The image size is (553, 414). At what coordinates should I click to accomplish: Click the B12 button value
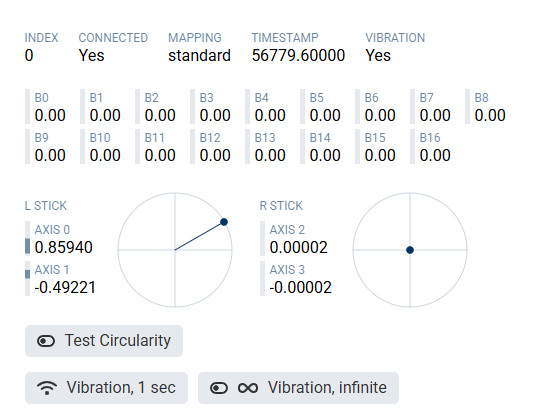point(215,156)
